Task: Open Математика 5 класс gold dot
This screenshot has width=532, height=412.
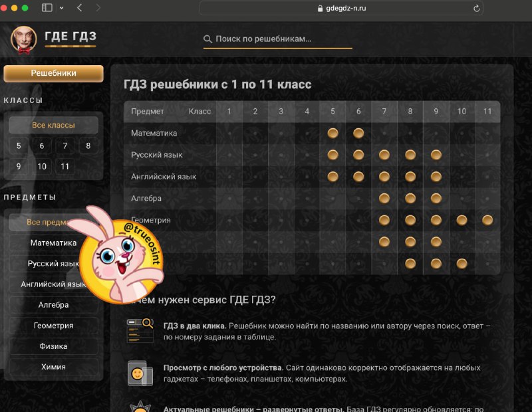Action: coord(333,133)
